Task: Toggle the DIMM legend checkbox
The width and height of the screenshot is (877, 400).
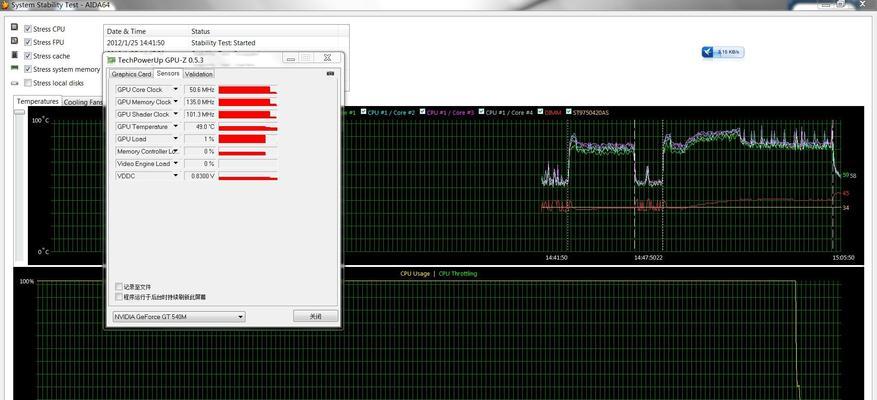Action: pyautogui.click(x=541, y=112)
